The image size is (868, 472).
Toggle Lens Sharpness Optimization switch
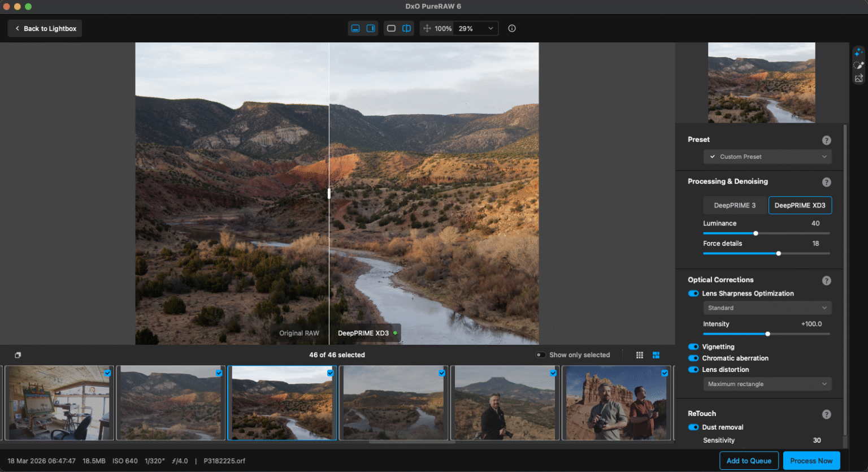coord(693,293)
